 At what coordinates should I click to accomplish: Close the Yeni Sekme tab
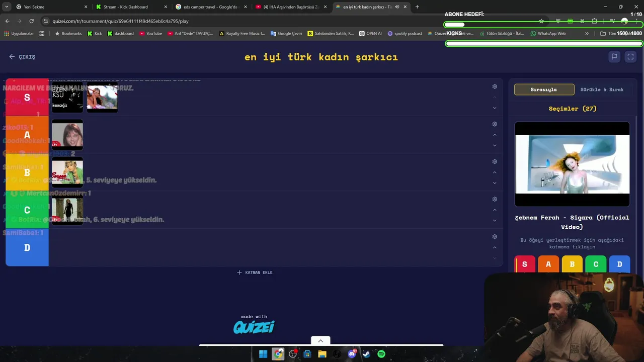[x=86, y=7]
